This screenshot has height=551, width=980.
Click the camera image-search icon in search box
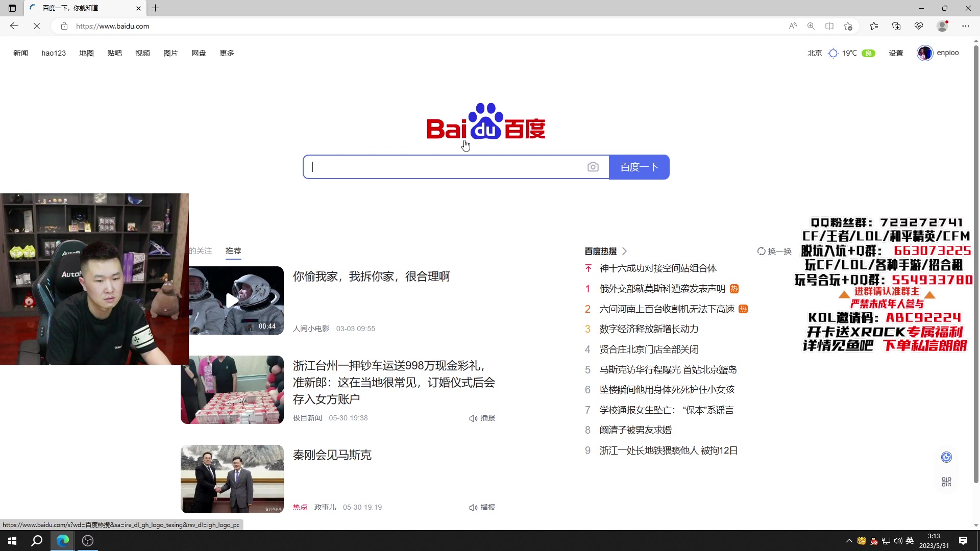[593, 167]
